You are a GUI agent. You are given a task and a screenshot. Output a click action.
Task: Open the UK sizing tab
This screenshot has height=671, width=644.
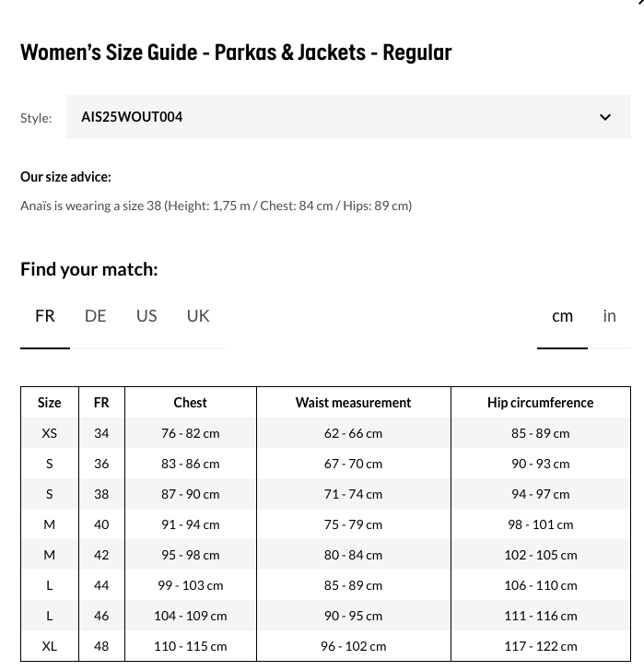pyautogui.click(x=198, y=316)
